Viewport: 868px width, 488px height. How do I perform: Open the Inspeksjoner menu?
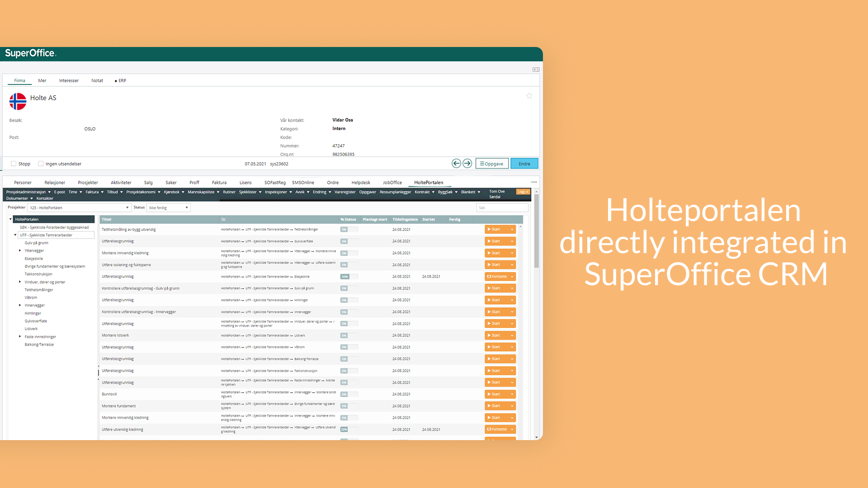tap(278, 192)
